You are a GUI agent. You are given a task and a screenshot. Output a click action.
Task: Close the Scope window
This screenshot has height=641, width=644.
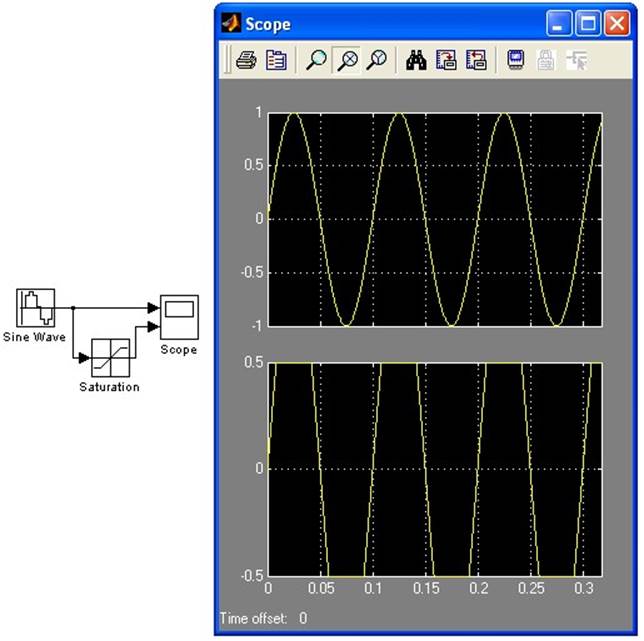click(617, 23)
